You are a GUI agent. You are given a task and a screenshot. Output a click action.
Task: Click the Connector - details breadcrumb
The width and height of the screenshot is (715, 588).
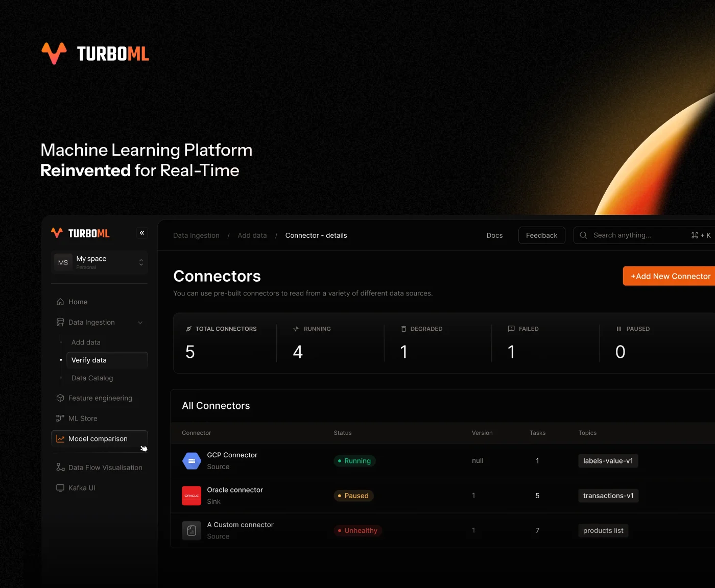click(x=316, y=235)
